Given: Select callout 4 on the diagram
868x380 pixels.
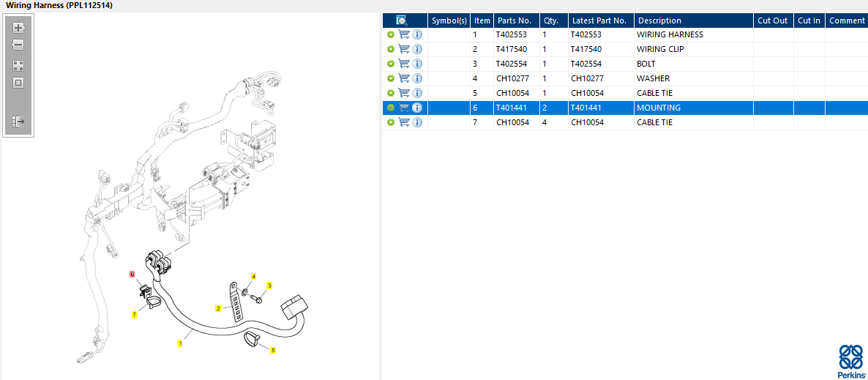Looking at the screenshot, I should pos(253,277).
